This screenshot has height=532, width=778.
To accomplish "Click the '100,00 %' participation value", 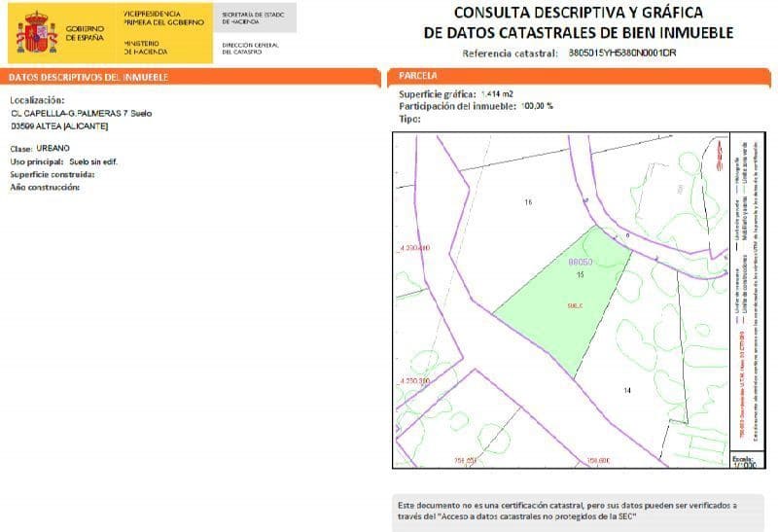I will (x=537, y=106).
